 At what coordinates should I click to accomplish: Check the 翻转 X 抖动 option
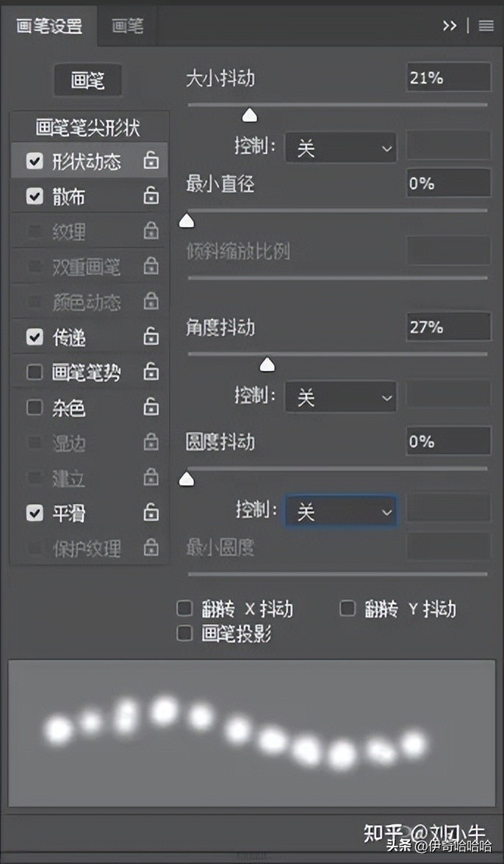(184, 608)
